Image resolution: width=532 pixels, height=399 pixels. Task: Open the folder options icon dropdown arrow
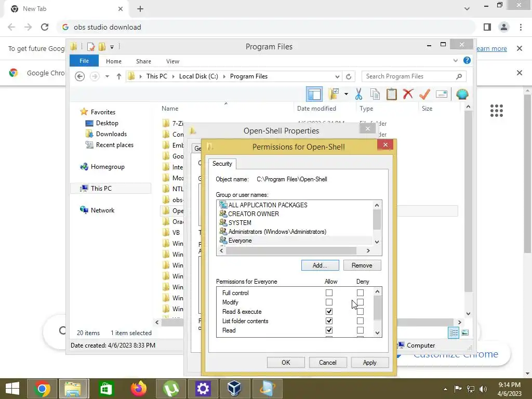point(346,94)
